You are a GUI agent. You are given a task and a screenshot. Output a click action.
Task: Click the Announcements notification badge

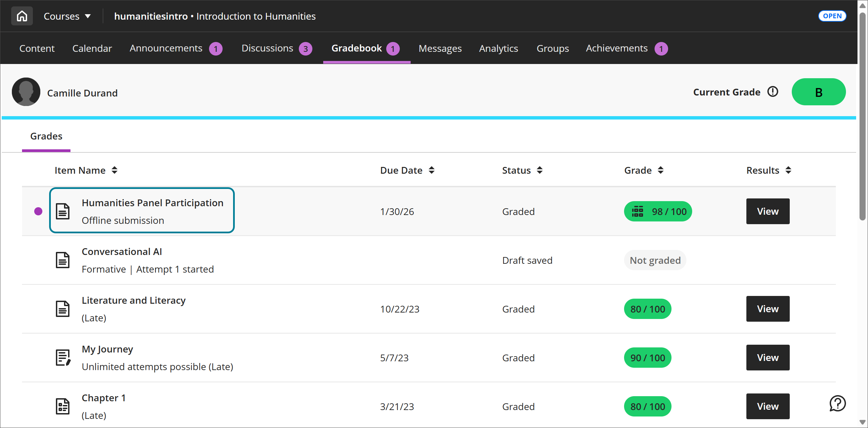pyautogui.click(x=215, y=48)
